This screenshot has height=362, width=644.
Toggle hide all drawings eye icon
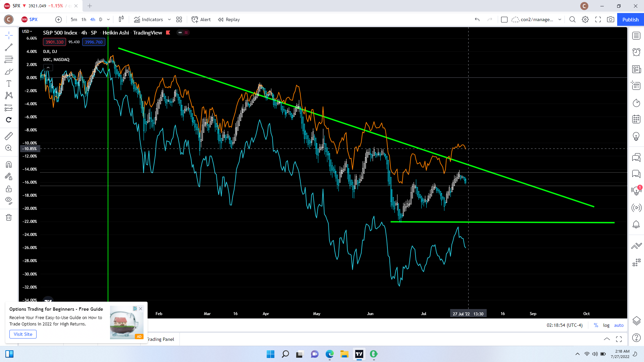click(x=9, y=200)
